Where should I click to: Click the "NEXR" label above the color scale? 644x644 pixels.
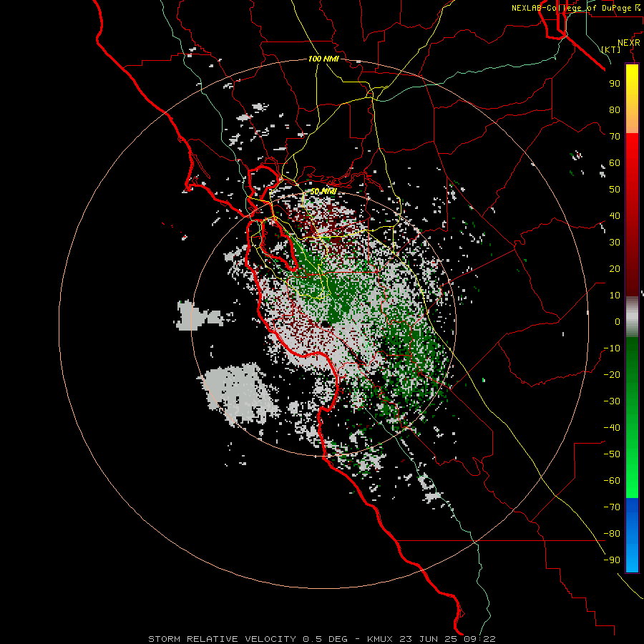628,43
